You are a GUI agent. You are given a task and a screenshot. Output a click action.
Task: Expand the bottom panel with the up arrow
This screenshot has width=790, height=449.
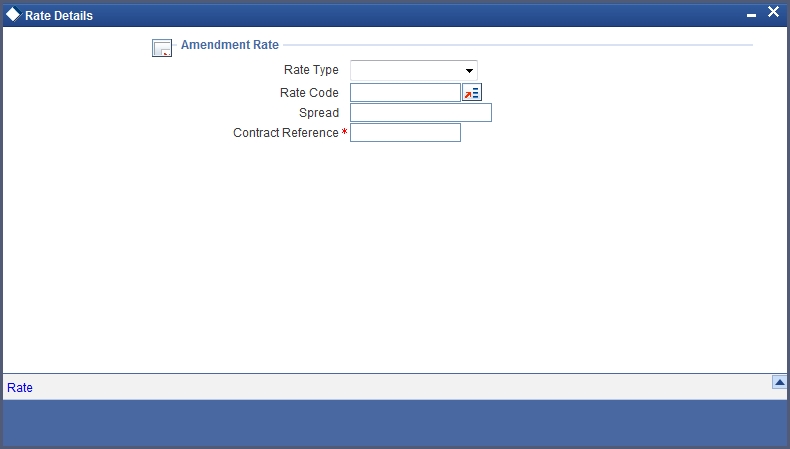(x=779, y=382)
